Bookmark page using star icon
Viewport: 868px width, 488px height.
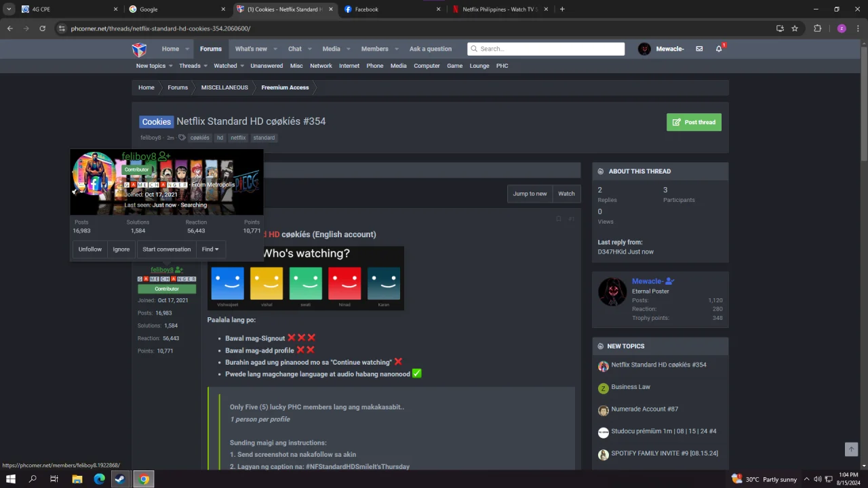coord(795,28)
